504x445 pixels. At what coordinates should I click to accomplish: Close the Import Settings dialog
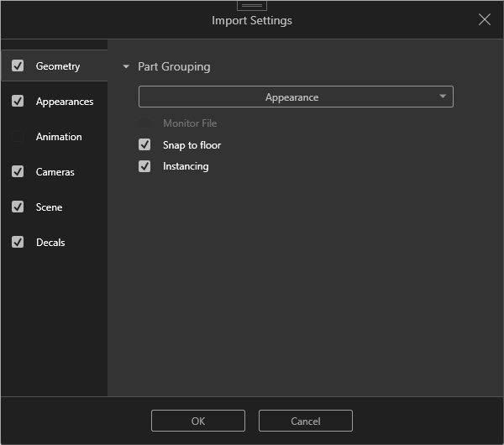[x=485, y=19]
